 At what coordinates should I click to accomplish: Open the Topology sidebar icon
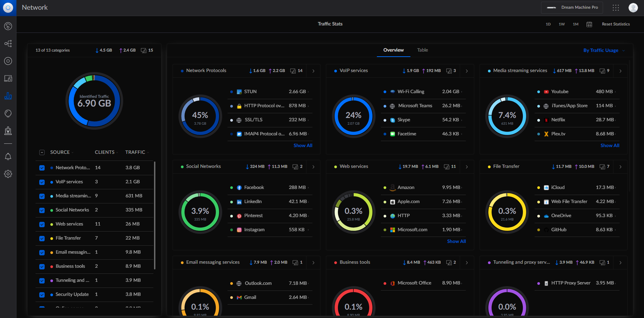click(8, 44)
